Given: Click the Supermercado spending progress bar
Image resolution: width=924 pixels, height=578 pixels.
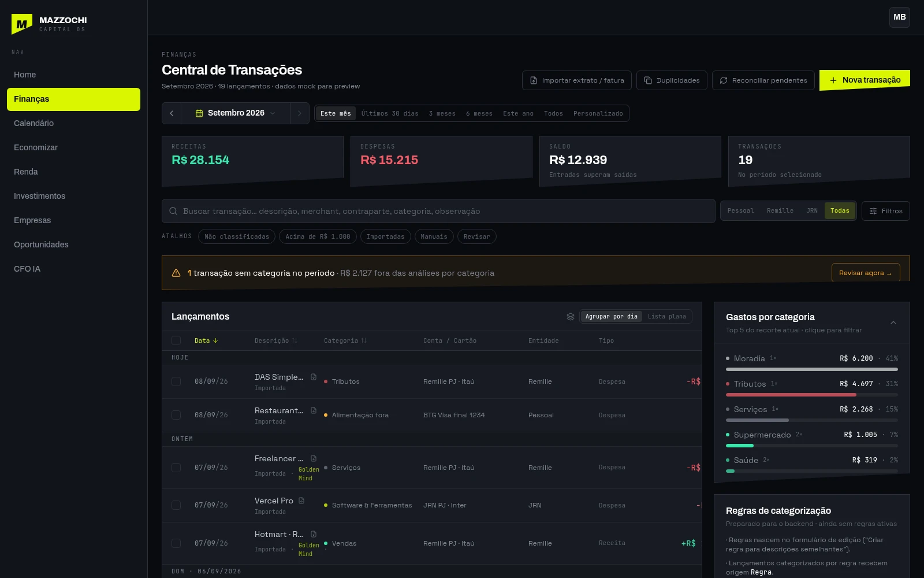Looking at the screenshot, I should coord(812,446).
